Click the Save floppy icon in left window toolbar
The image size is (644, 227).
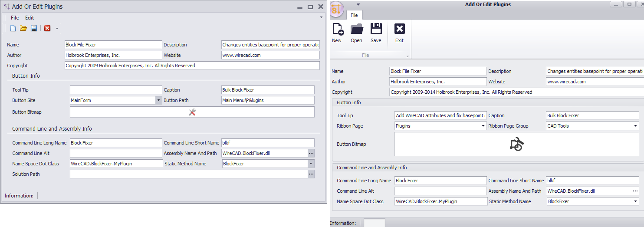pyautogui.click(x=34, y=28)
